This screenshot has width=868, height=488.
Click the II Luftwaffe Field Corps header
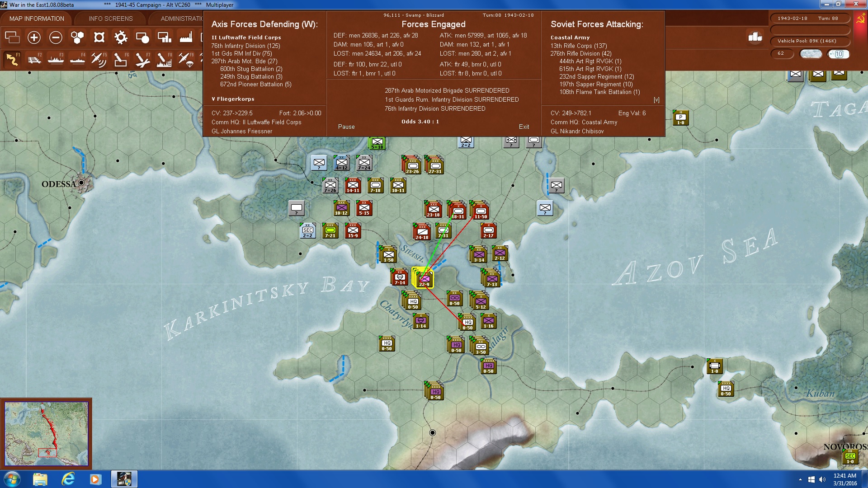coord(246,38)
